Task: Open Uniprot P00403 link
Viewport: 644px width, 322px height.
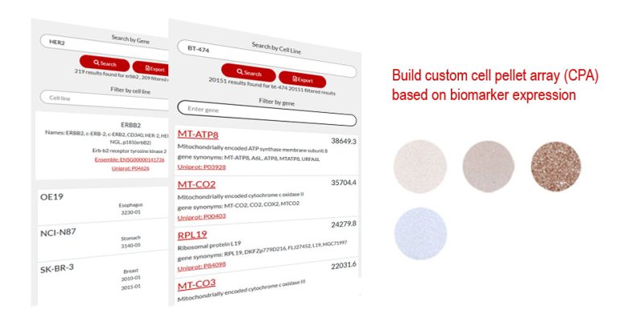Action: tap(201, 216)
